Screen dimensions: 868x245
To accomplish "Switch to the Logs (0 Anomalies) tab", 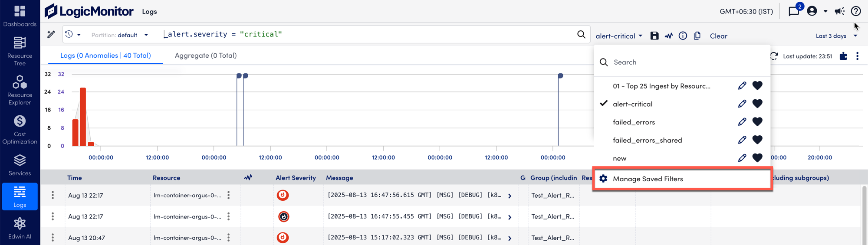I will 105,56.
